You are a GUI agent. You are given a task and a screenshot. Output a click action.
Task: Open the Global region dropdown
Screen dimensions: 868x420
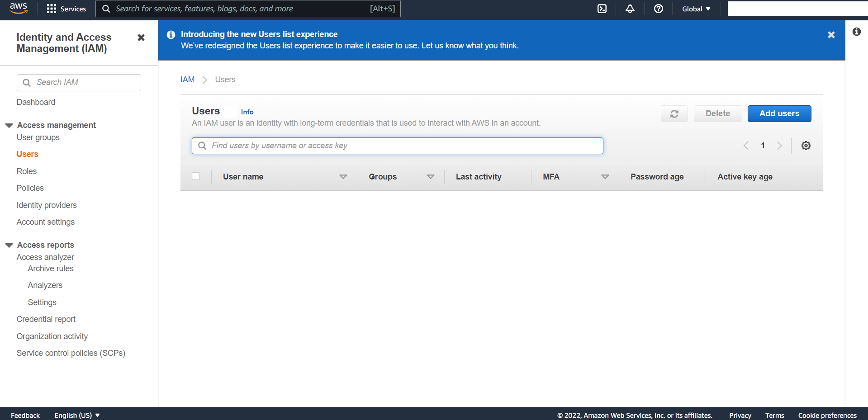pos(695,9)
